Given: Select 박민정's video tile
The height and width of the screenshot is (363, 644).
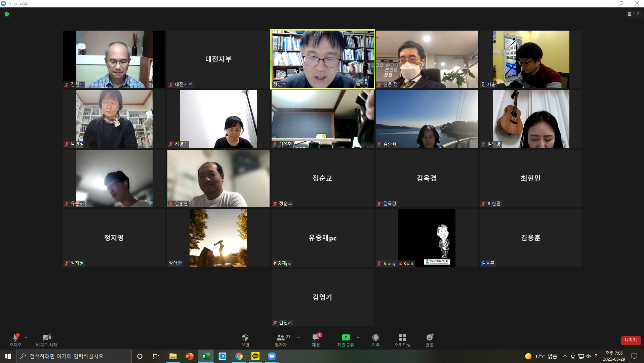Looking at the screenshot, I should pos(114,119).
